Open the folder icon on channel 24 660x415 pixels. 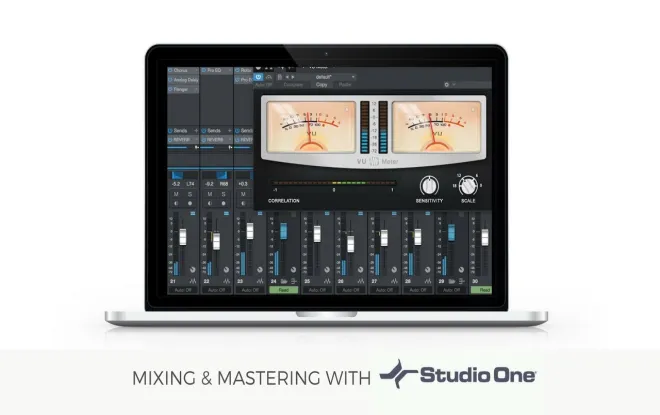point(284,281)
